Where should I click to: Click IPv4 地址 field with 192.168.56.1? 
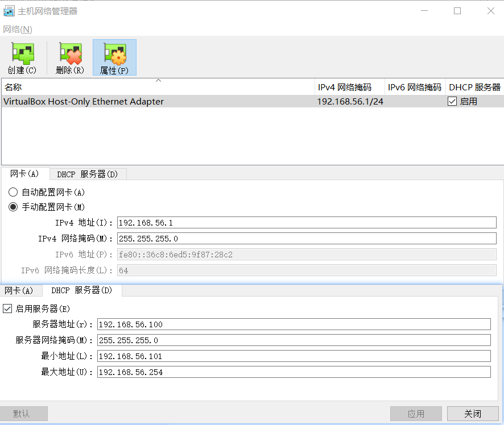[307, 223]
